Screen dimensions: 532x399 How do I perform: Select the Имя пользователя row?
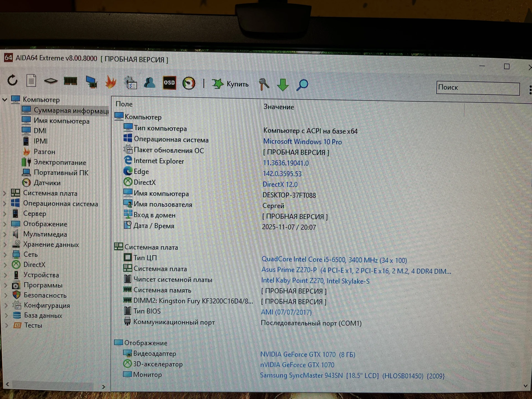pyautogui.click(x=204, y=205)
